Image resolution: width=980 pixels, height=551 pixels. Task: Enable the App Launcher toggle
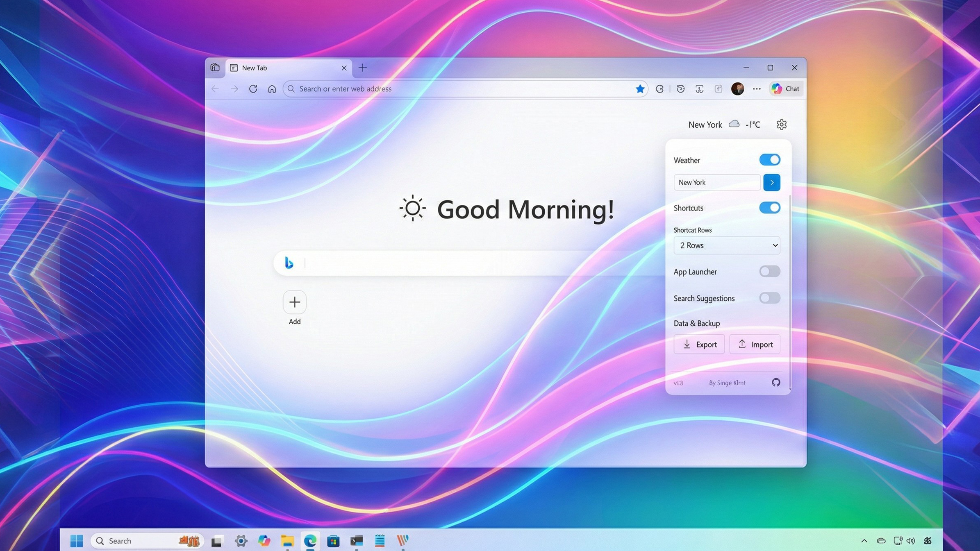[x=769, y=271]
